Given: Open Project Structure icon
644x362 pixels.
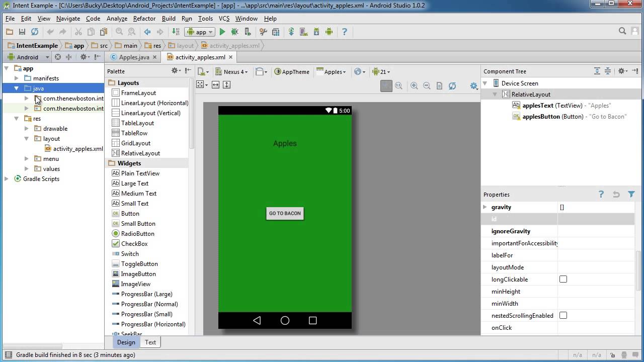Looking at the screenshot, I should coord(276,32).
